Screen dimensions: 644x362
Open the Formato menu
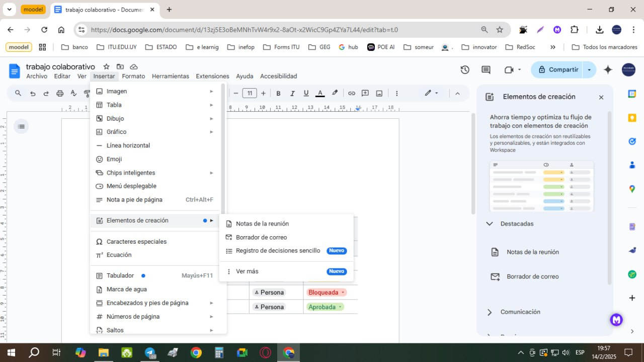click(133, 77)
